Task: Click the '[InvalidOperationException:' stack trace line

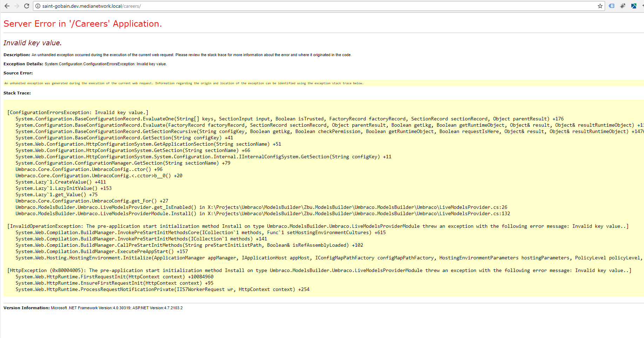Action: tap(318, 226)
